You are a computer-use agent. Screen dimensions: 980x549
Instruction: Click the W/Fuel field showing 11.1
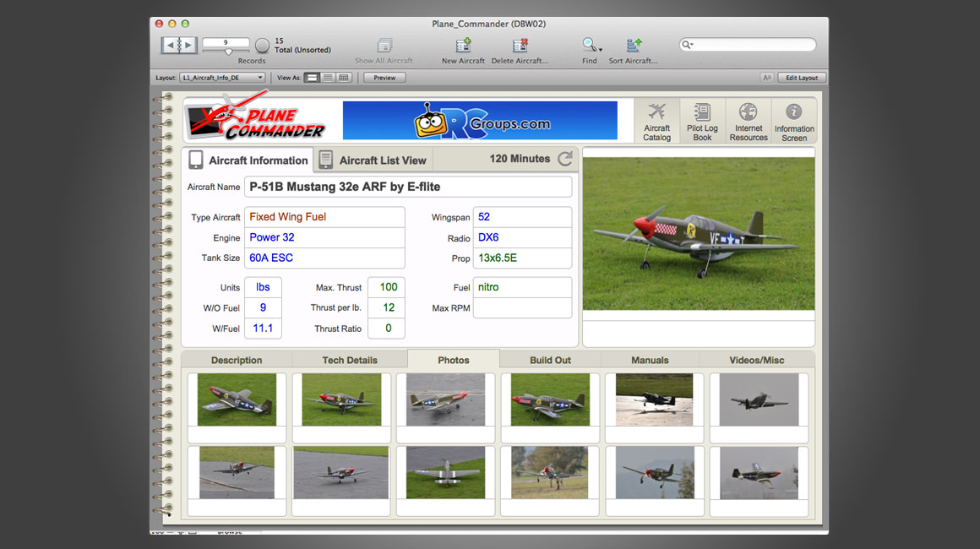pos(263,329)
